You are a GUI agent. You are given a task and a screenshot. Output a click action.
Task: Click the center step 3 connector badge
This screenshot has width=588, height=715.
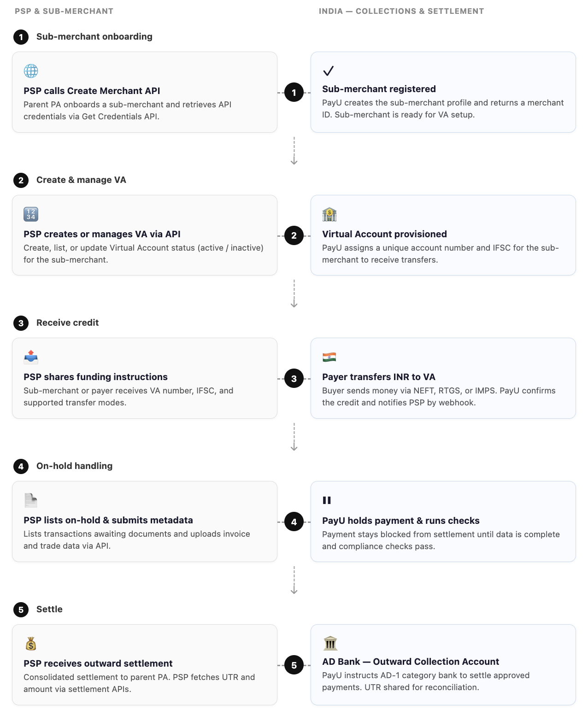point(294,379)
